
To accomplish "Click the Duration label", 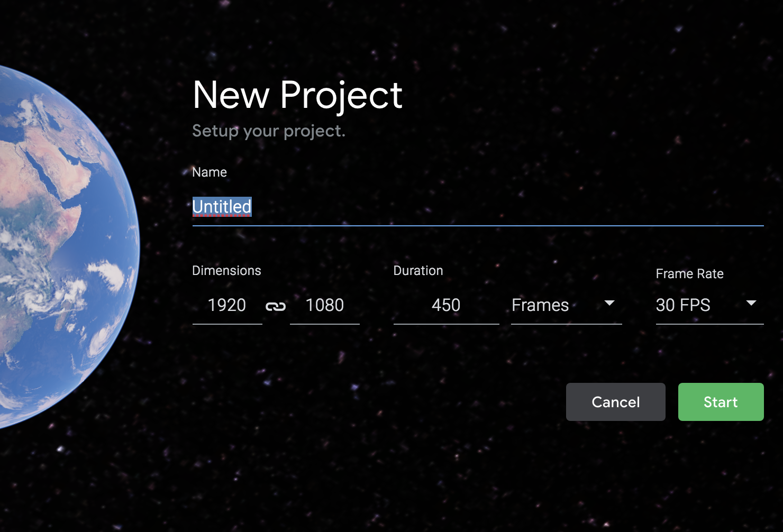I will click(x=418, y=271).
